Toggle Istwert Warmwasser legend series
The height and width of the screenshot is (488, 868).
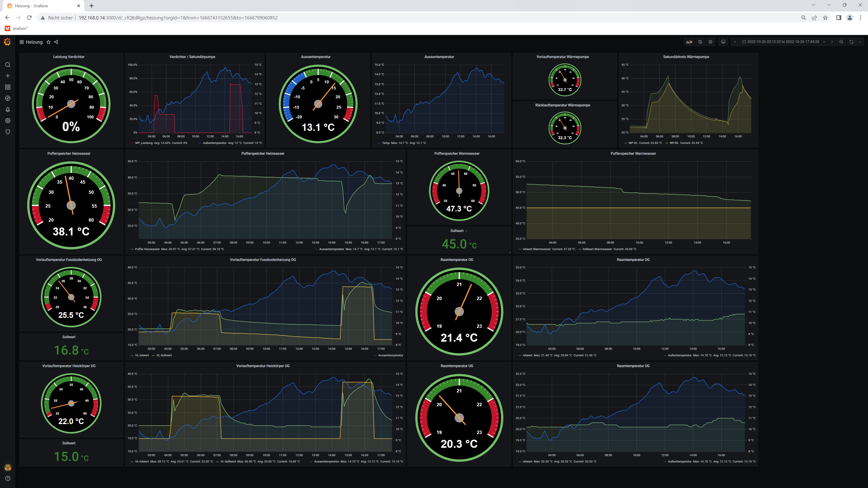536,249
